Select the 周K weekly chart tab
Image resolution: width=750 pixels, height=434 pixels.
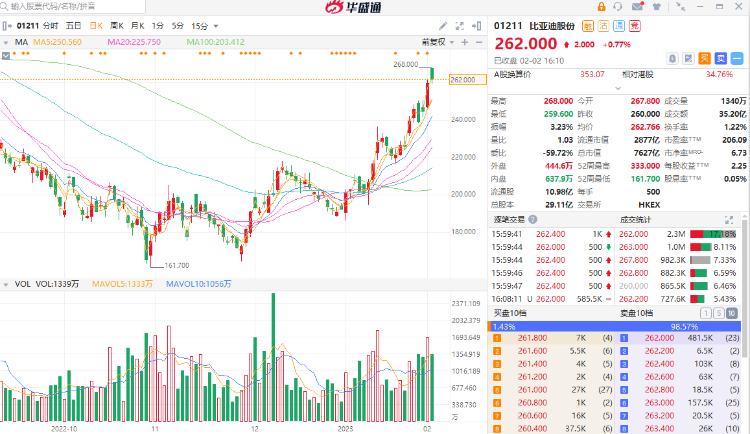(117, 26)
